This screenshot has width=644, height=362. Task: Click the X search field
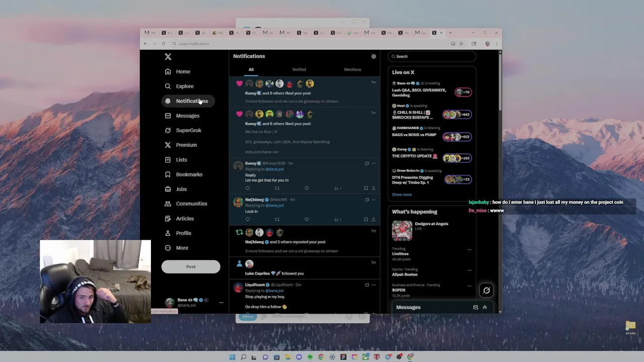pos(432,56)
